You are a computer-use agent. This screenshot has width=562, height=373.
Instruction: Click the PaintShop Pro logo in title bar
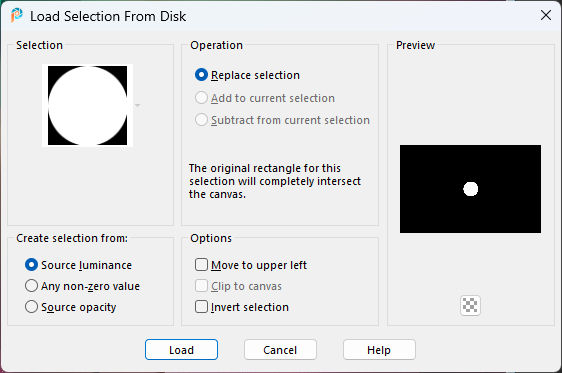pyautogui.click(x=16, y=16)
